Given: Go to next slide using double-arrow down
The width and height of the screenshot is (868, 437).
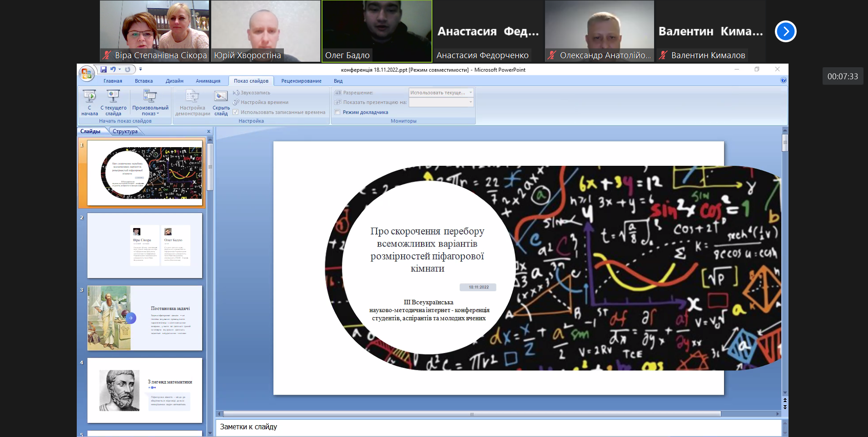Looking at the screenshot, I should pyautogui.click(x=785, y=407).
